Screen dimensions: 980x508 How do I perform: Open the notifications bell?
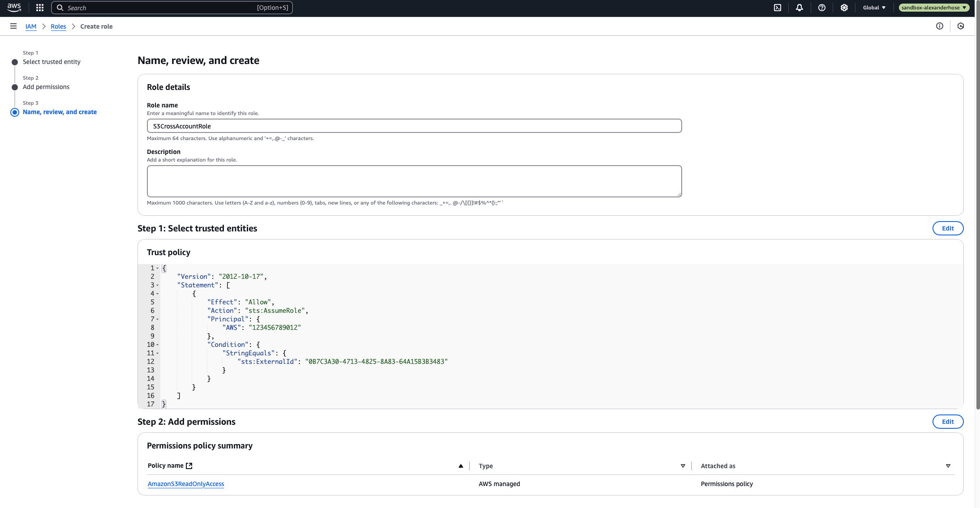pyautogui.click(x=799, y=8)
